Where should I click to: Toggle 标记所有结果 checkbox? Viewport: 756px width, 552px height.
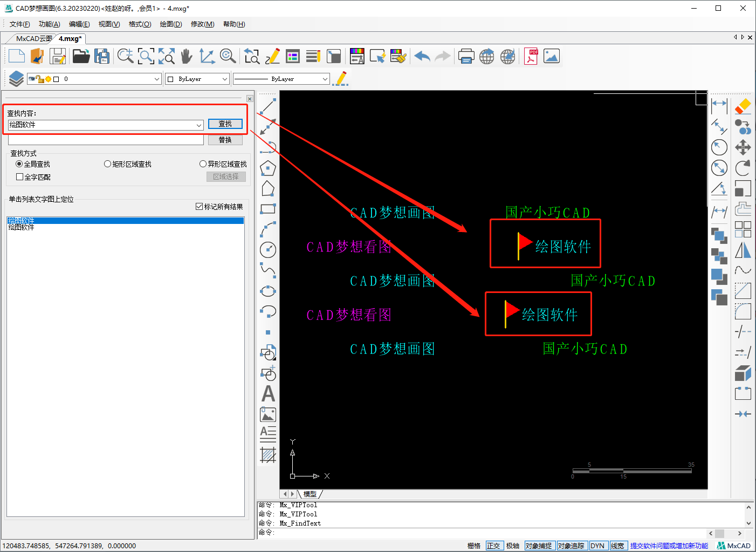click(x=219, y=207)
